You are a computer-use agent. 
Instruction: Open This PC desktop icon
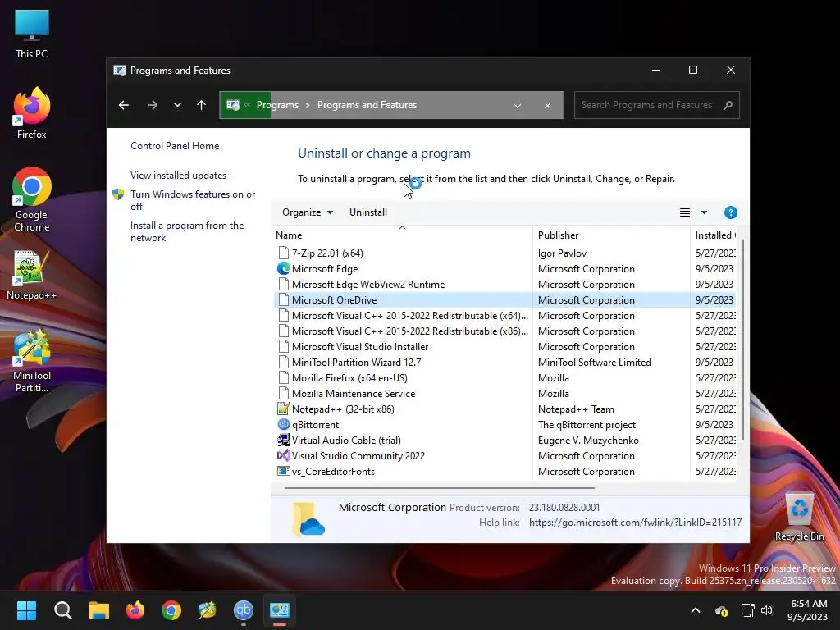(x=32, y=34)
